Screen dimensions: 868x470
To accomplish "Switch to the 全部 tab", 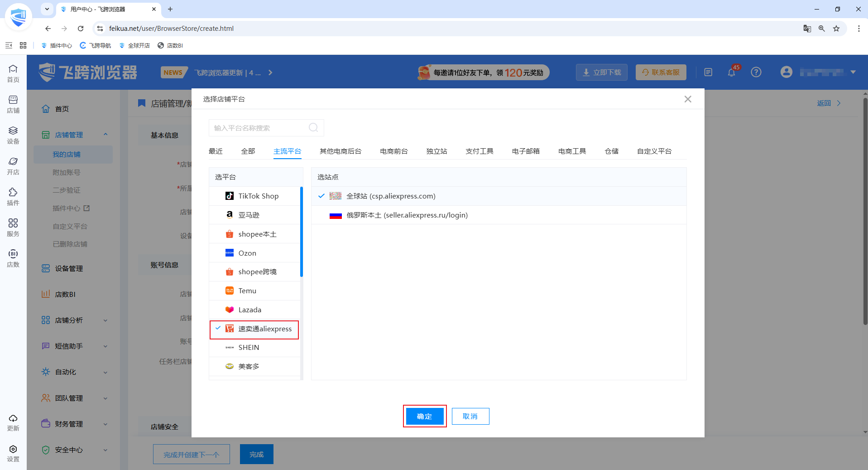I will [x=248, y=151].
